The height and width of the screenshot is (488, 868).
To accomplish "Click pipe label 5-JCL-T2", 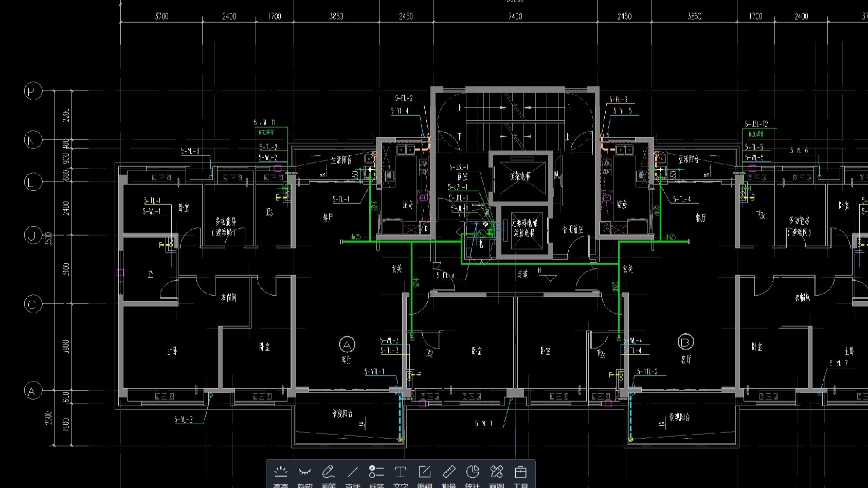I will (x=756, y=124).
